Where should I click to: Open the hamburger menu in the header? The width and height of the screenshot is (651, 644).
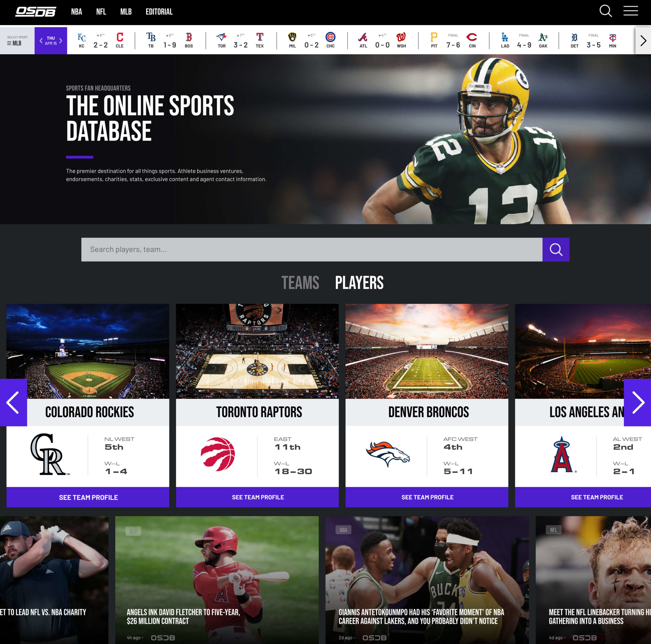coord(630,11)
